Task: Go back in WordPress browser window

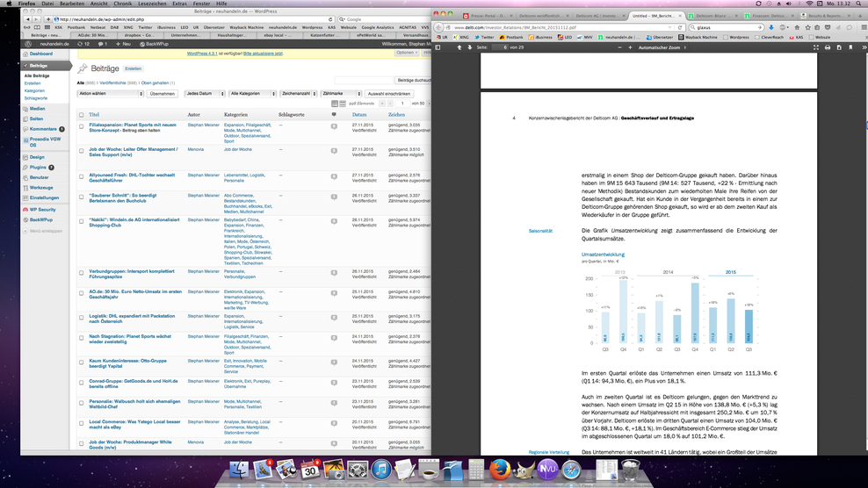Action: (x=28, y=19)
